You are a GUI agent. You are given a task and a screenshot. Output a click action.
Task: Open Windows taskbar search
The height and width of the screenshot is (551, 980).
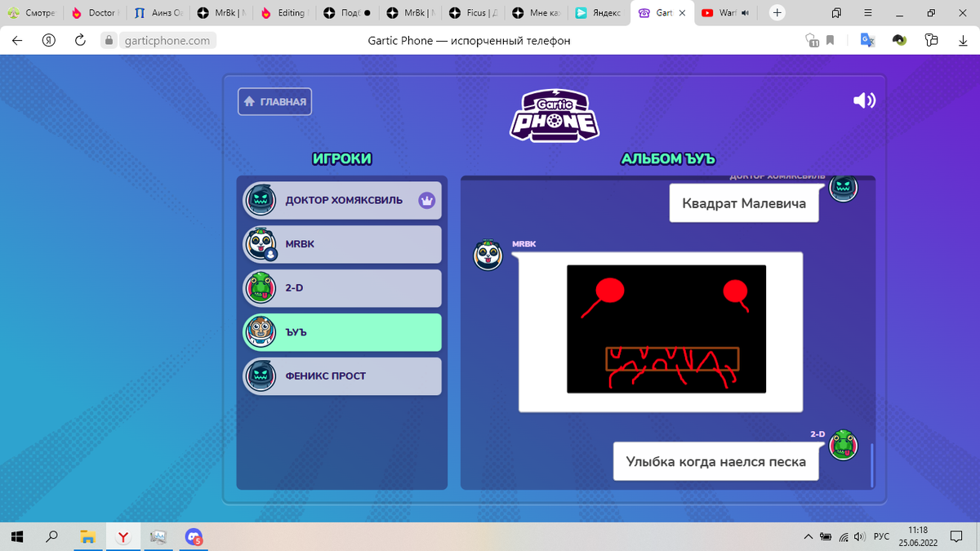pos(52,536)
